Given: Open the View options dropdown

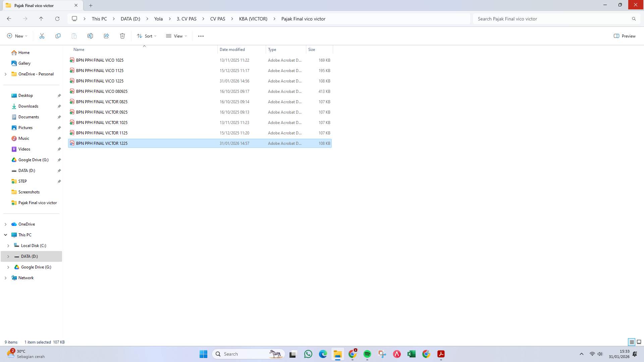Looking at the screenshot, I should (176, 36).
